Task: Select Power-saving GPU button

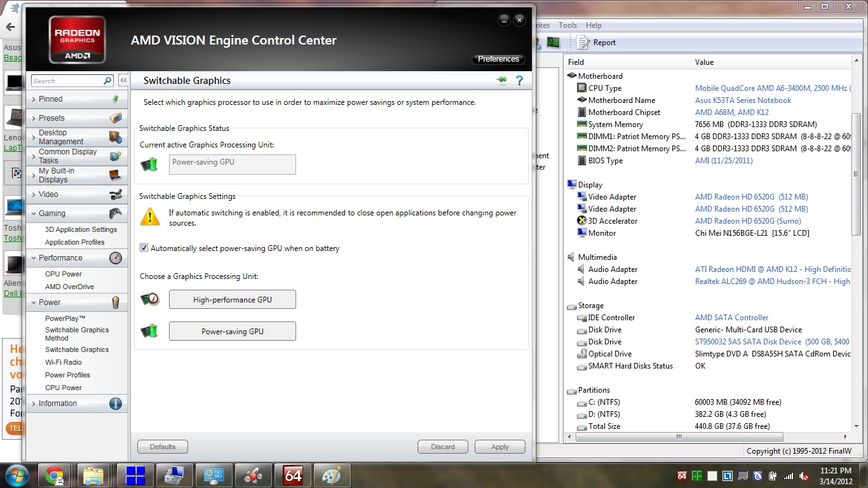Action: tap(233, 332)
